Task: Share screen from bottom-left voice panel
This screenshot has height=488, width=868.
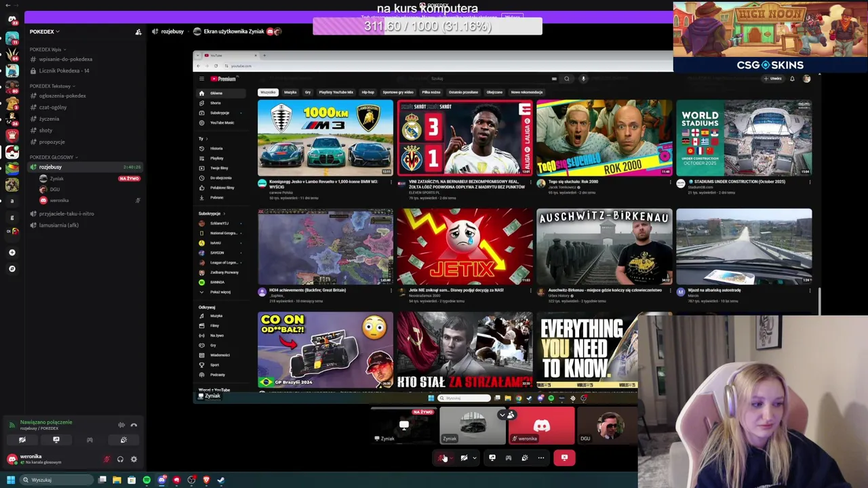Action: pos(56,440)
